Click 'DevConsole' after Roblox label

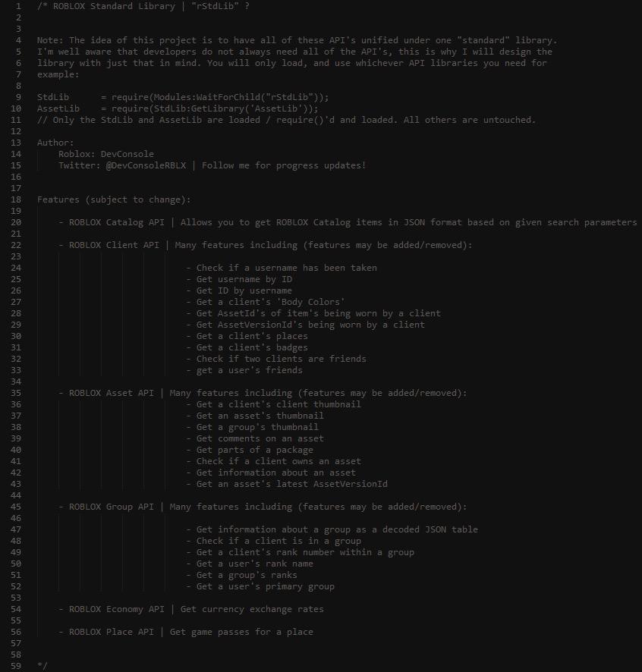click(127, 154)
